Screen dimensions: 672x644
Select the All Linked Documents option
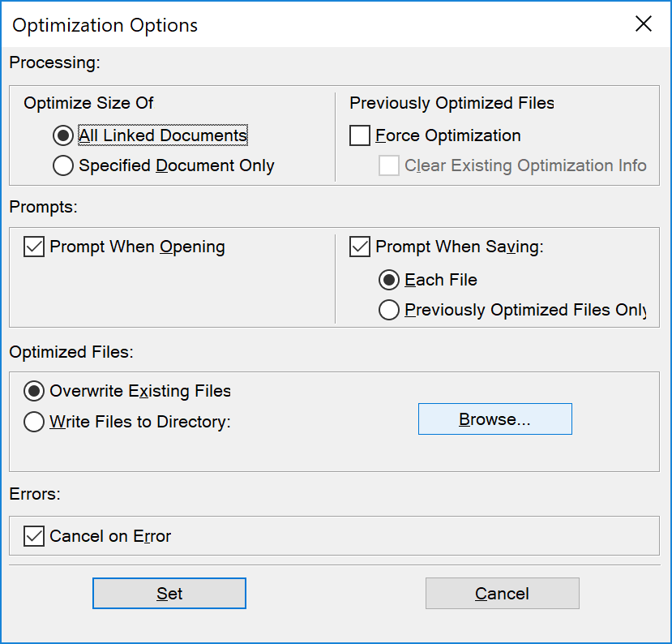click(62, 135)
